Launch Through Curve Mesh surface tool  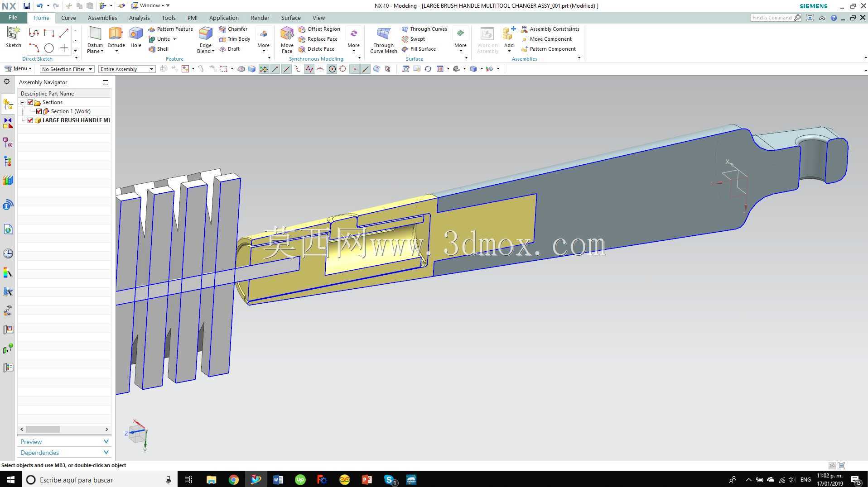(x=384, y=40)
